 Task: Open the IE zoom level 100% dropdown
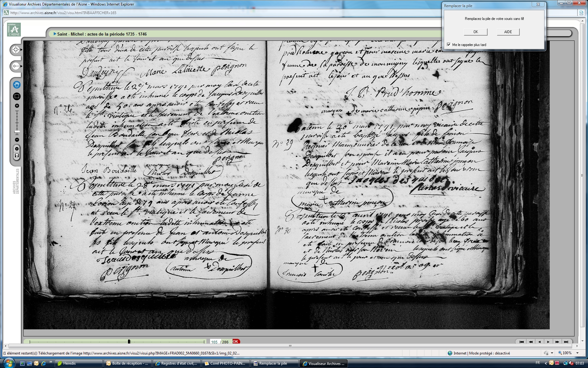(578, 353)
